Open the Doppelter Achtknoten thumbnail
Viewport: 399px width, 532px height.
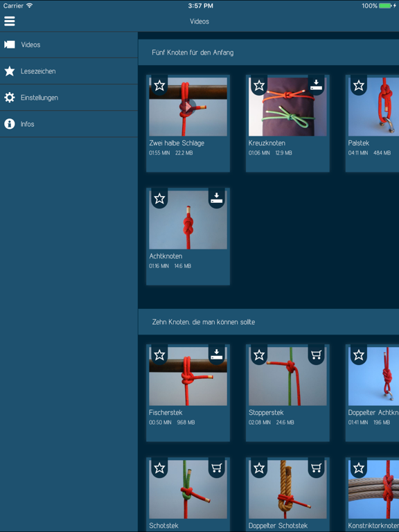click(373, 376)
